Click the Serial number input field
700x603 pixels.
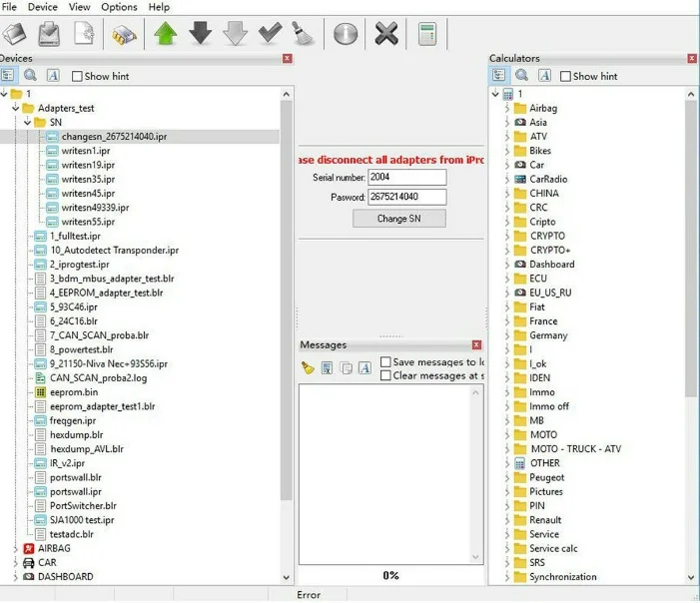[x=406, y=177]
